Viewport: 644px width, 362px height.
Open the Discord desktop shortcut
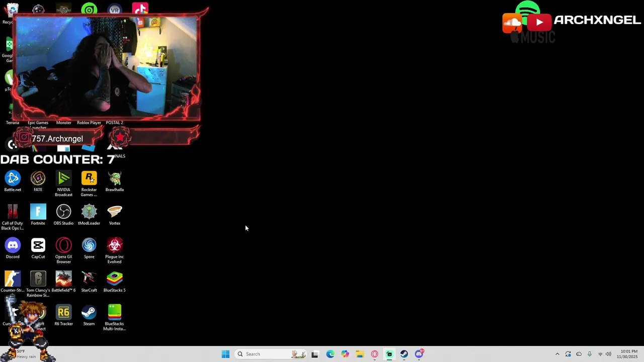[13, 248]
